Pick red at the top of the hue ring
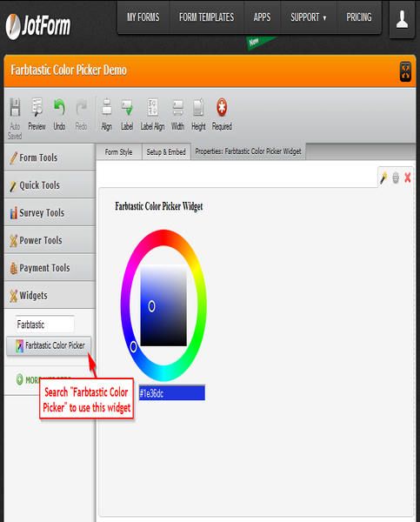Viewport: 420px width, 522px height. pyautogui.click(x=163, y=237)
